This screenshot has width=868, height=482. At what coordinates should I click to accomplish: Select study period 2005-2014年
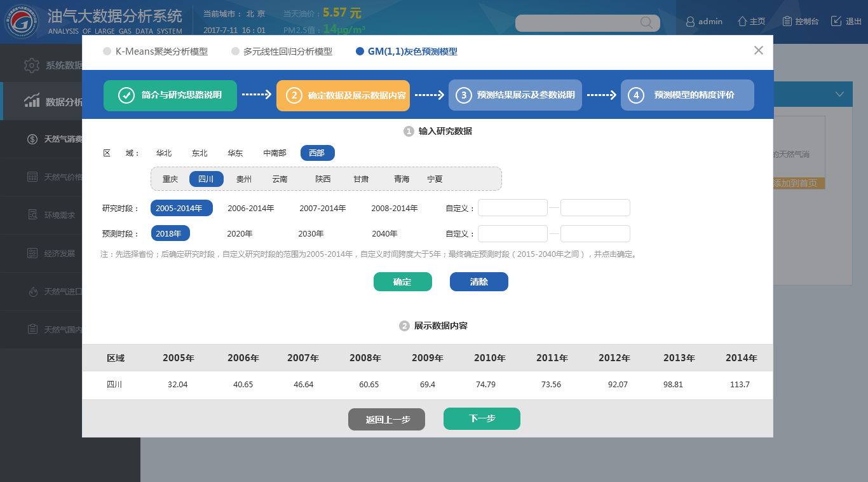182,208
